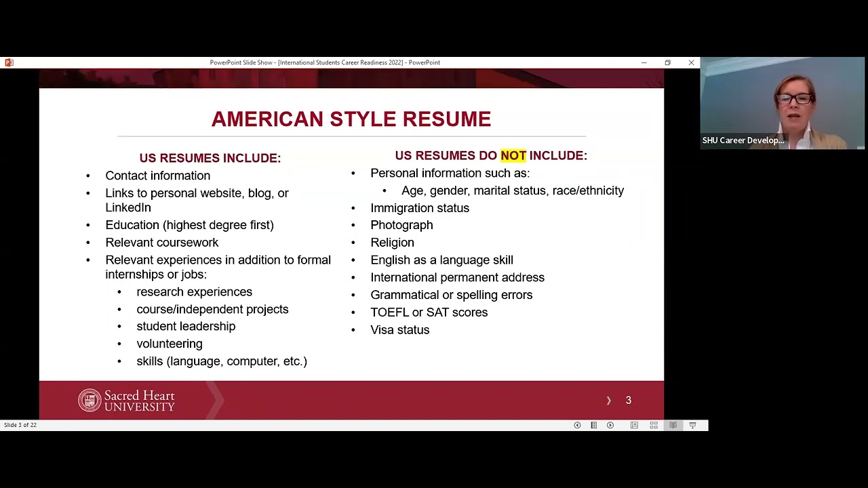This screenshot has width=868, height=488.
Task: Click 'course/independent projects' sub-bullet
Action: [212, 309]
